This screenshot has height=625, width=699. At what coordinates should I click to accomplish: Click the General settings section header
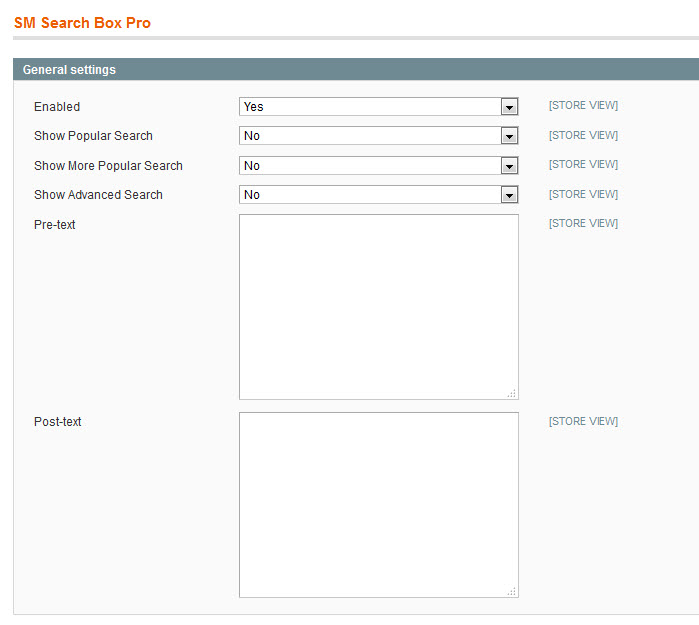pyautogui.click(x=356, y=69)
